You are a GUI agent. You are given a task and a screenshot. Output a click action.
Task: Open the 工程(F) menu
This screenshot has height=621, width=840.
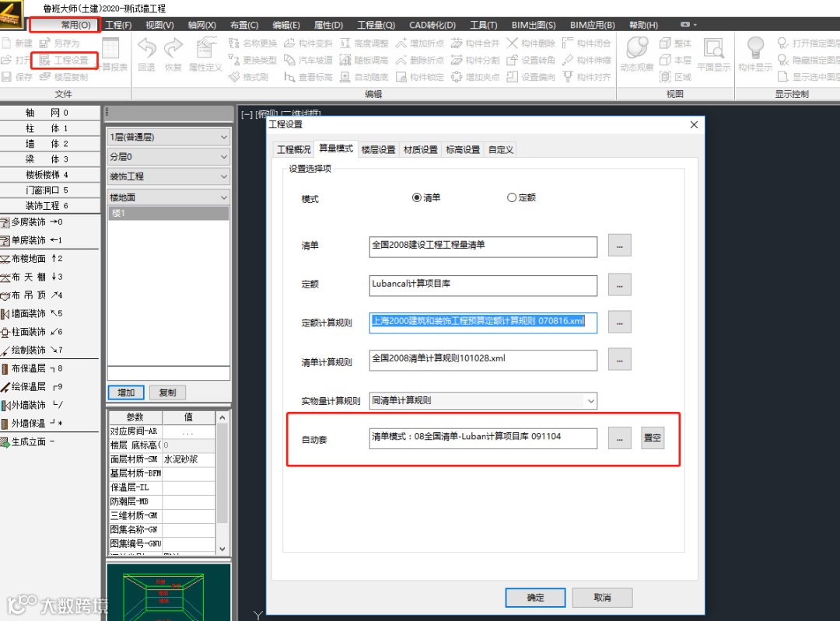point(118,25)
